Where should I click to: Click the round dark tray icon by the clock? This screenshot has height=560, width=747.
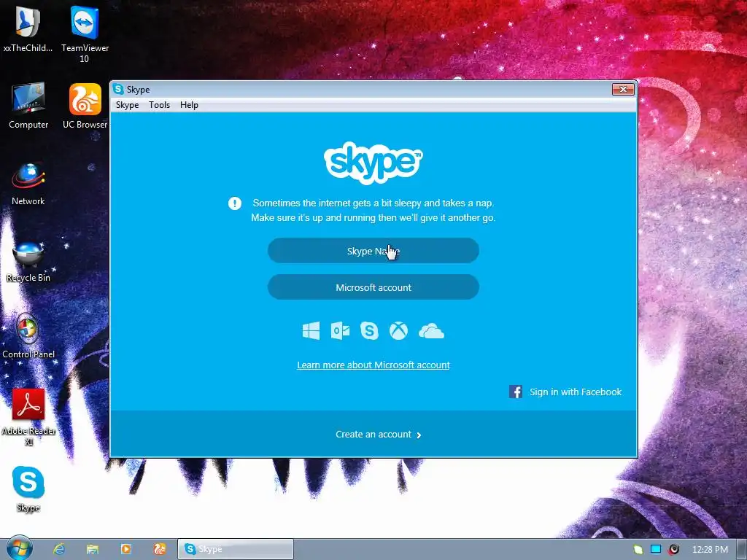[x=673, y=550]
